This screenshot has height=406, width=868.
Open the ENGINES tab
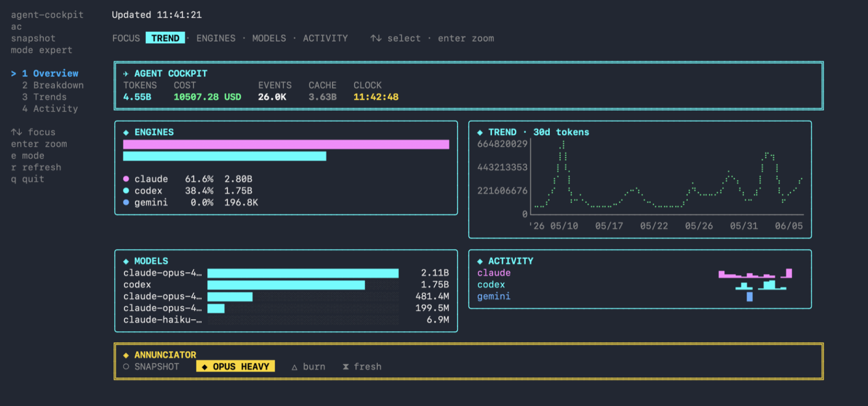click(x=216, y=38)
